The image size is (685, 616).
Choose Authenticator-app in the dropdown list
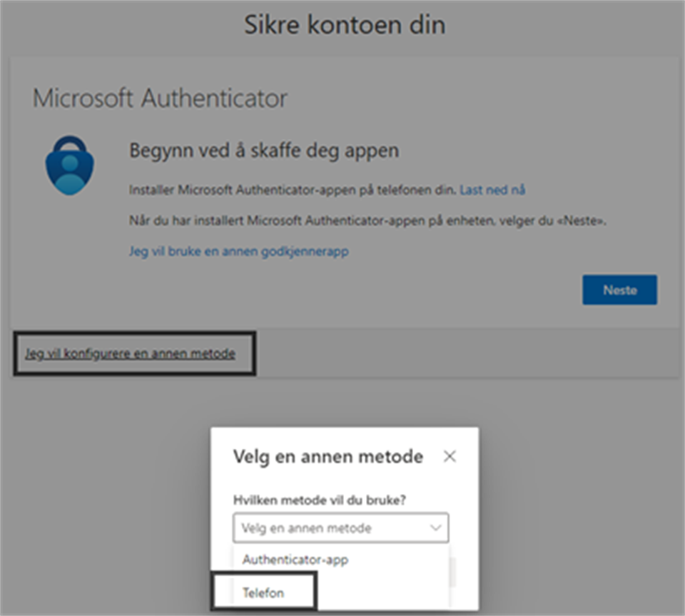(x=295, y=560)
